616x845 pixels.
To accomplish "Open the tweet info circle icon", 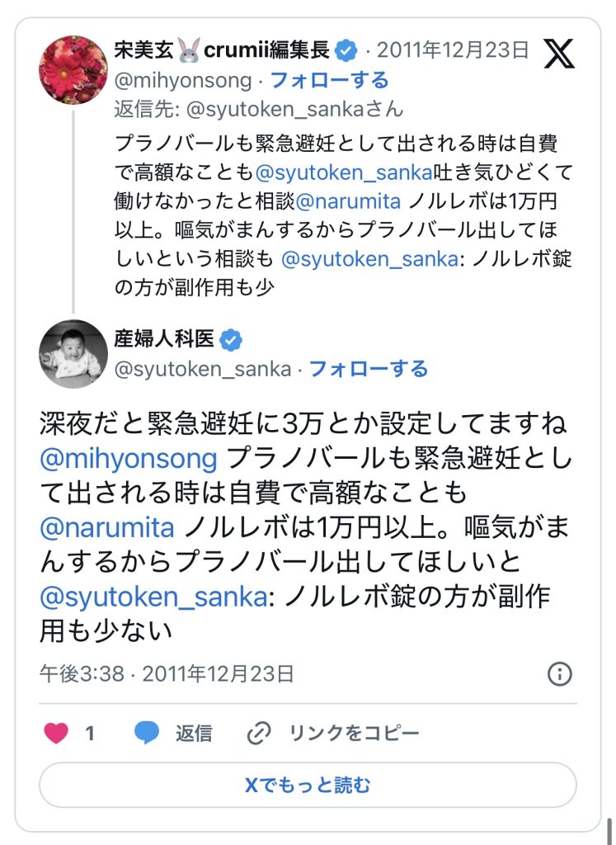I will tap(560, 674).
